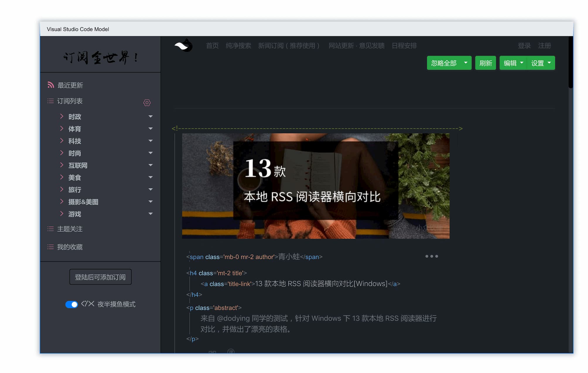The width and height of the screenshot is (588, 373).
Task: Click the code-mode icon beside 夜半摸鱼模式
Action: (88, 304)
